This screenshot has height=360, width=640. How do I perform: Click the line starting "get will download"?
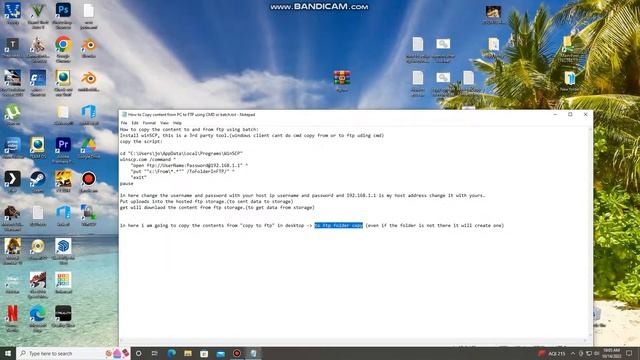pyautogui.click(x=217, y=207)
